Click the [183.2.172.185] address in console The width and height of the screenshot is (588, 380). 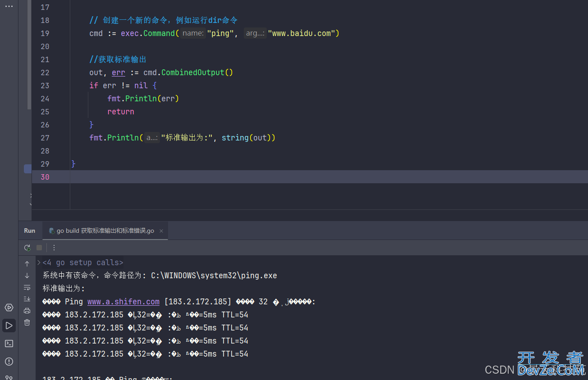pyautogui.click(x=198, y=302)
